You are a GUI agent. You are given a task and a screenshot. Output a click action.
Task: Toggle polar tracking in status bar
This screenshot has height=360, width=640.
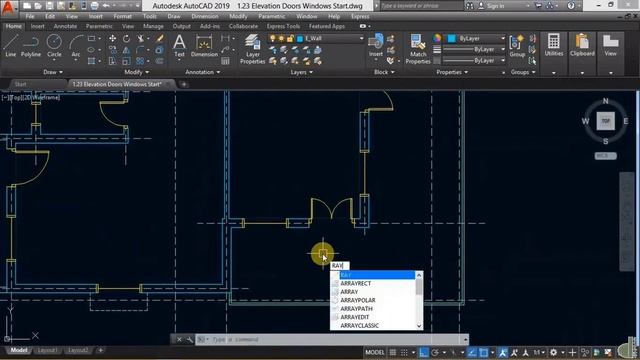coord(435,352)
